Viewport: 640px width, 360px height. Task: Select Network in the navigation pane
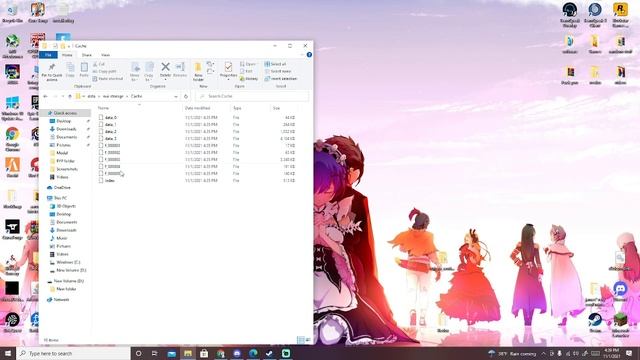pyautogui.click(x=61, y=300)
